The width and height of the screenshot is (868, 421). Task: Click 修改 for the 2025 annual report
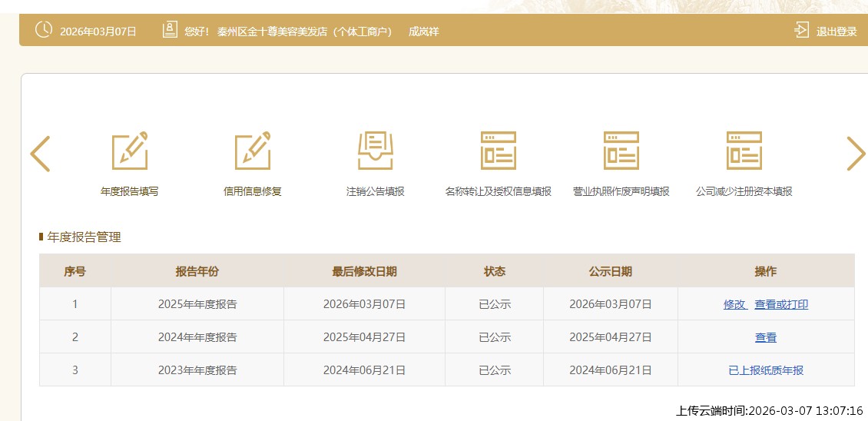tap(734, 304)
